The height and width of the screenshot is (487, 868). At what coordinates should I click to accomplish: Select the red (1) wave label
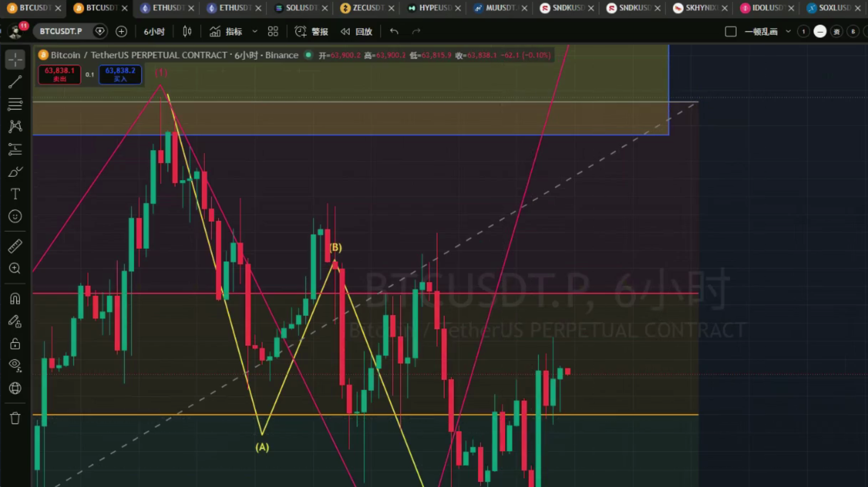[161, 73]
